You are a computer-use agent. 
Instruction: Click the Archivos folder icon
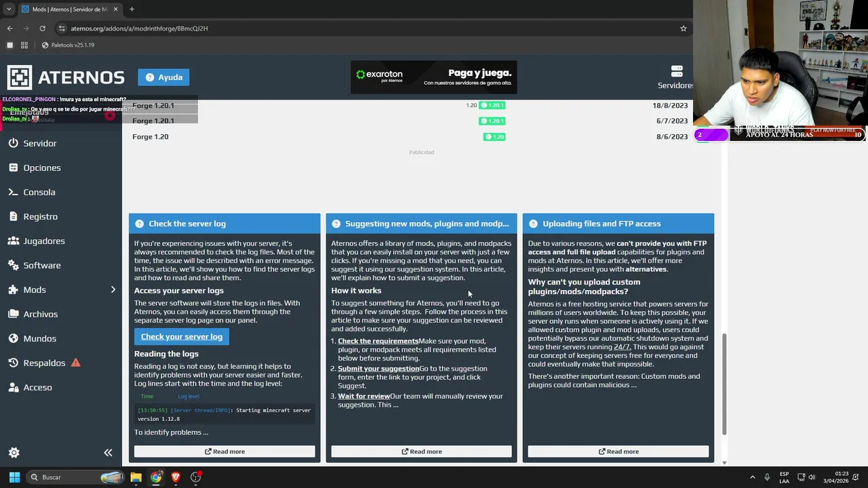coord(14,314)
